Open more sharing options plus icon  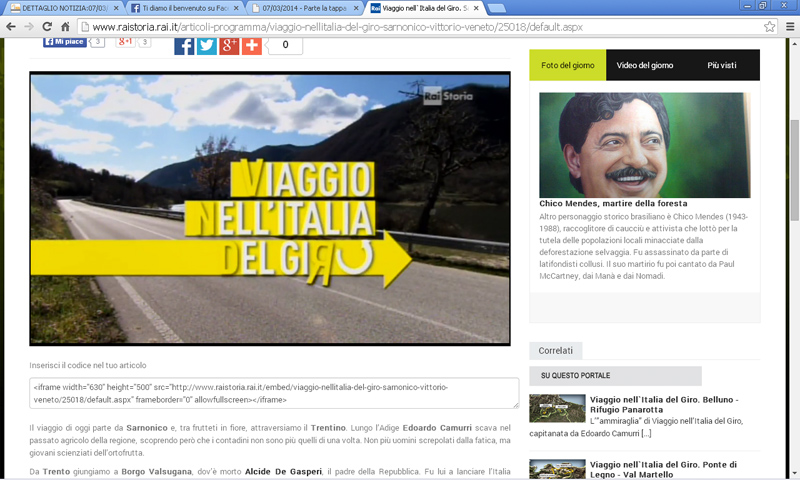pyautogui.click(x=252, y=45)
